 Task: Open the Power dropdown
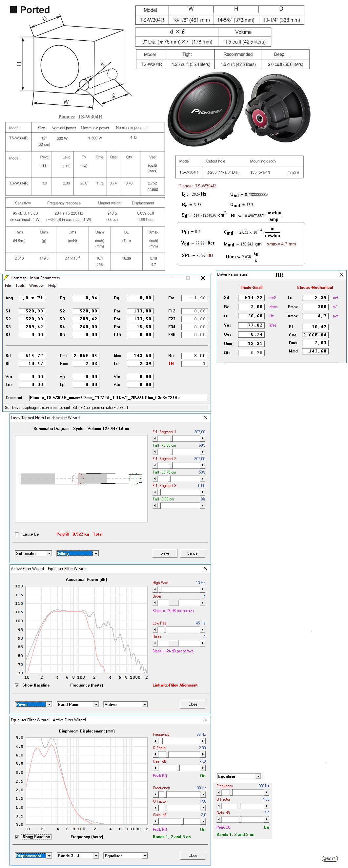49,704
